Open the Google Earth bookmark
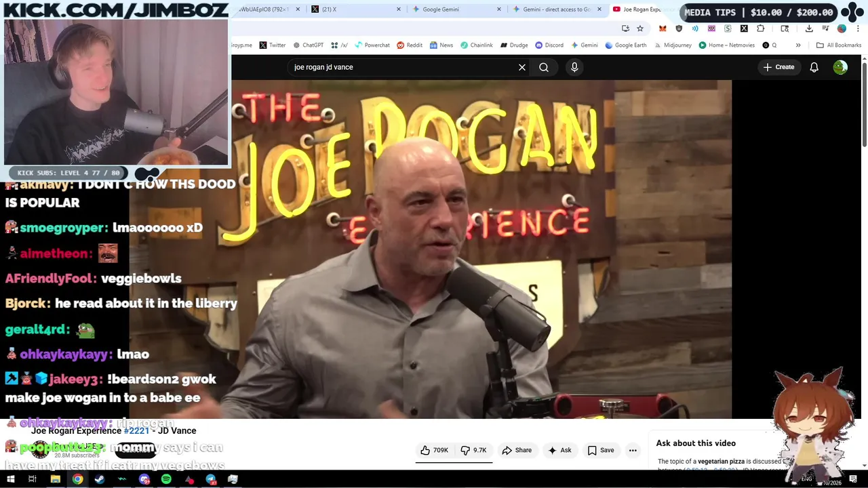 click(x=625, y=45)
